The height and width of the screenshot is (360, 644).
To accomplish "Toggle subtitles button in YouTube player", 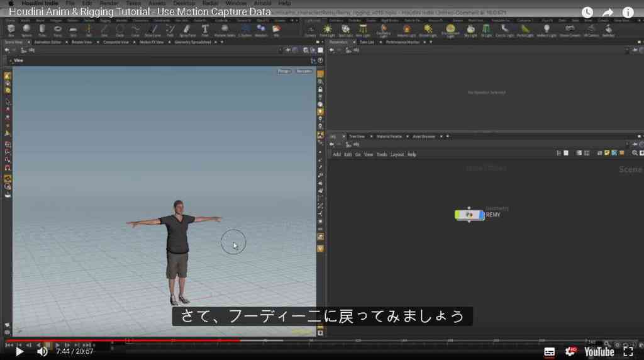I will click(x=549, y=352).
